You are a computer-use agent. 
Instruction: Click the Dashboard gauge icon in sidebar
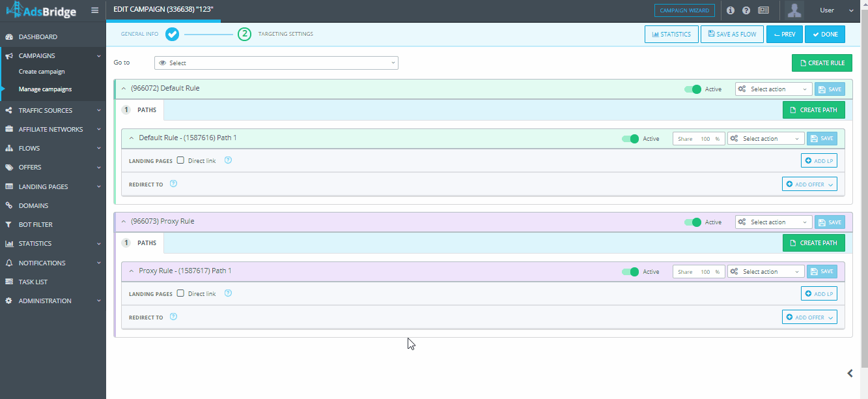pyautogui.click(x=9, y=37)
